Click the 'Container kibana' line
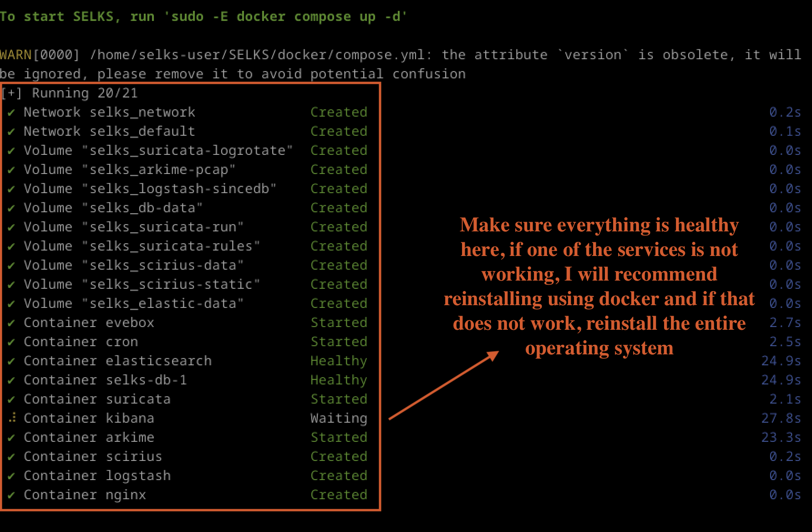Screen dimensions: 812x532 click(x=89, y=419)
